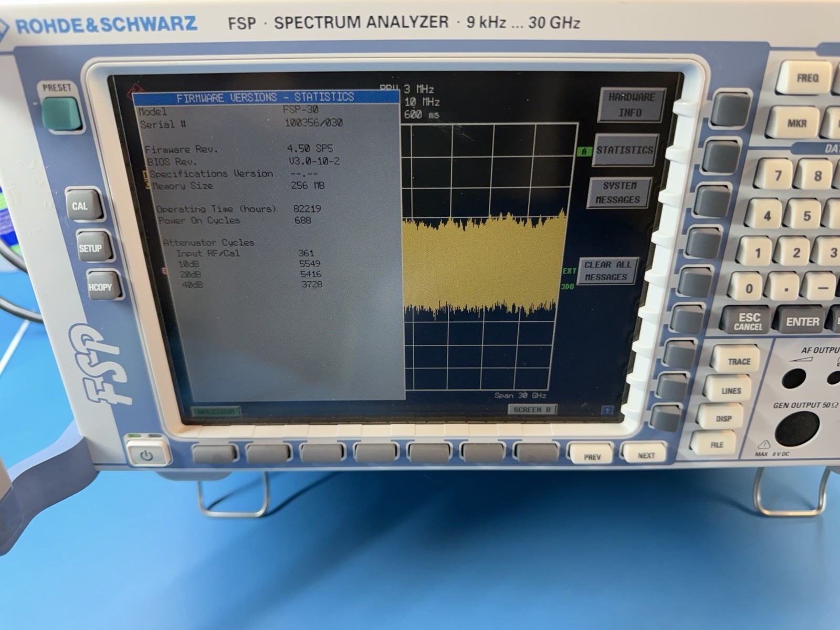Viewport: 840px width, 630px height.
Task: Click the Span 30 GHz label
Action: click(520, 395)
